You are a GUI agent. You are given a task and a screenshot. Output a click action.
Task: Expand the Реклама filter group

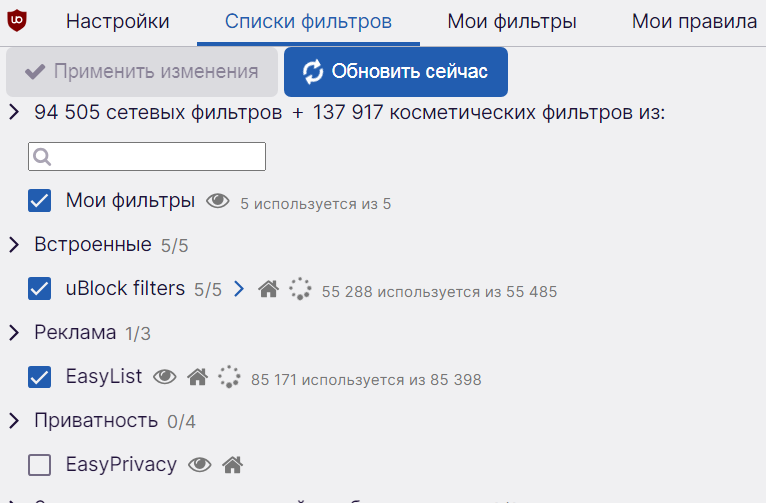[14, 333]
